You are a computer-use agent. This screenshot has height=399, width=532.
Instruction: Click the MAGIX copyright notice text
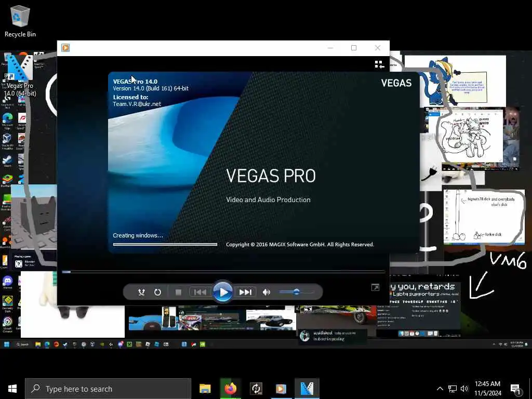[x=300, y=245]
